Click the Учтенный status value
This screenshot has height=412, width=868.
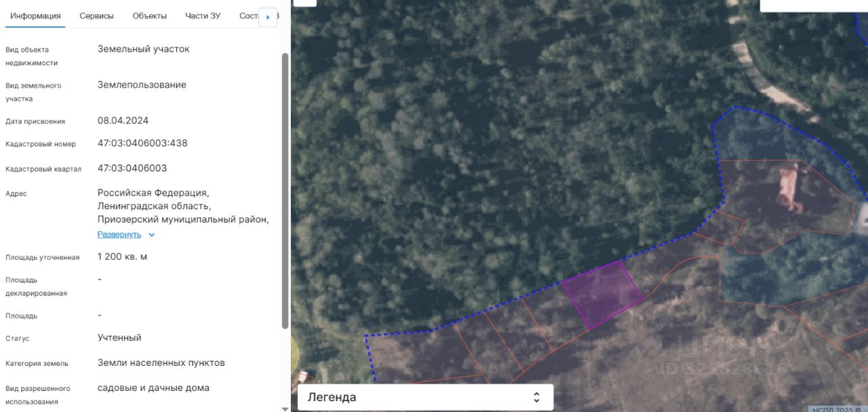119,337
